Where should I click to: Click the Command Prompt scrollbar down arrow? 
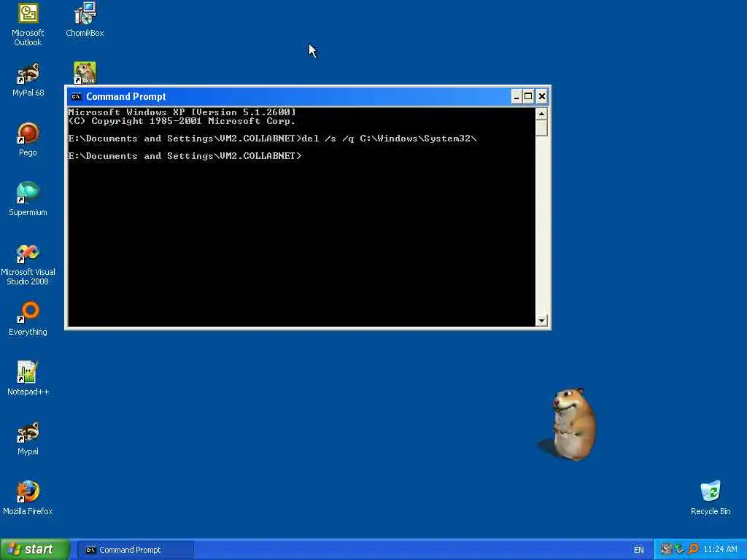541,321
